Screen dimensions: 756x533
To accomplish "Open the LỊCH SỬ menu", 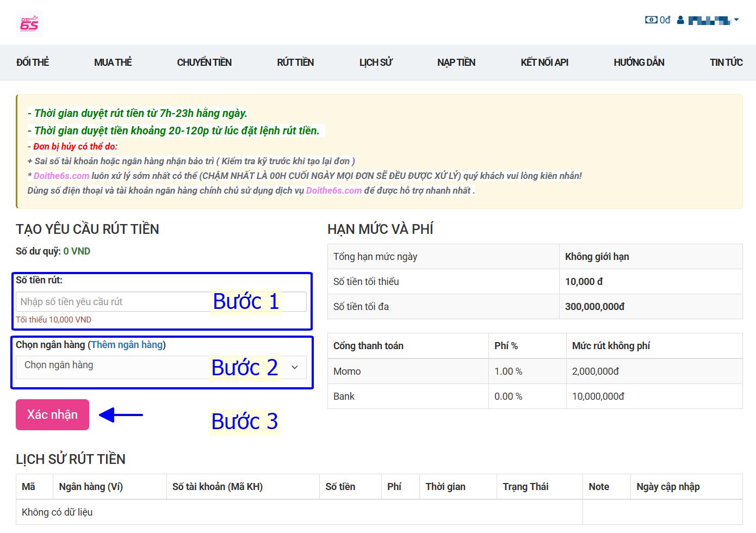I will pos(375,63).
